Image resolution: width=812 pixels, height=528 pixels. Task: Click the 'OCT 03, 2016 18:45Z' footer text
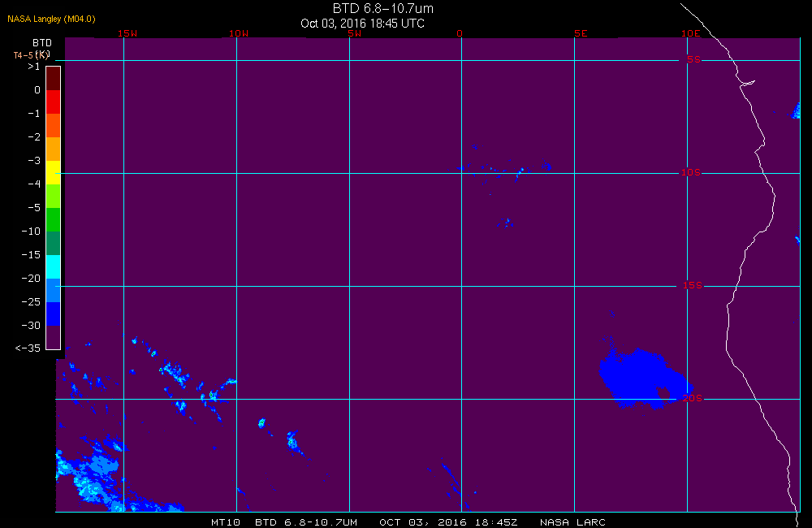[448, 522]
